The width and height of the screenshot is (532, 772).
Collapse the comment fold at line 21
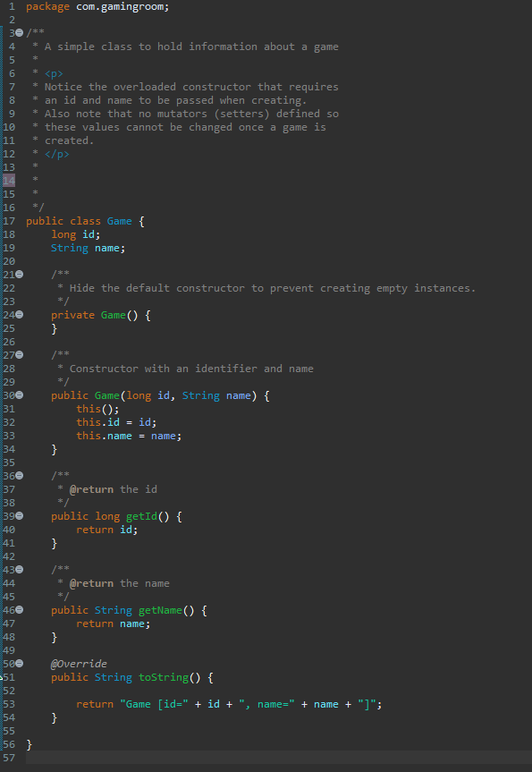coord(20,275)
